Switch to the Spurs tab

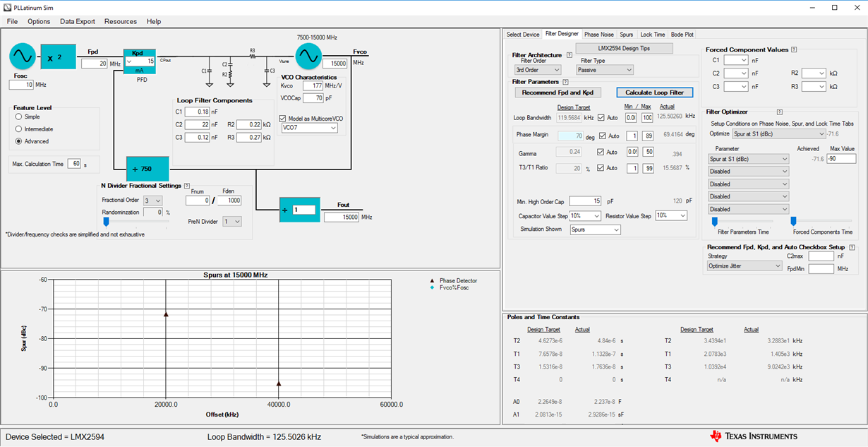pos(627,34)
